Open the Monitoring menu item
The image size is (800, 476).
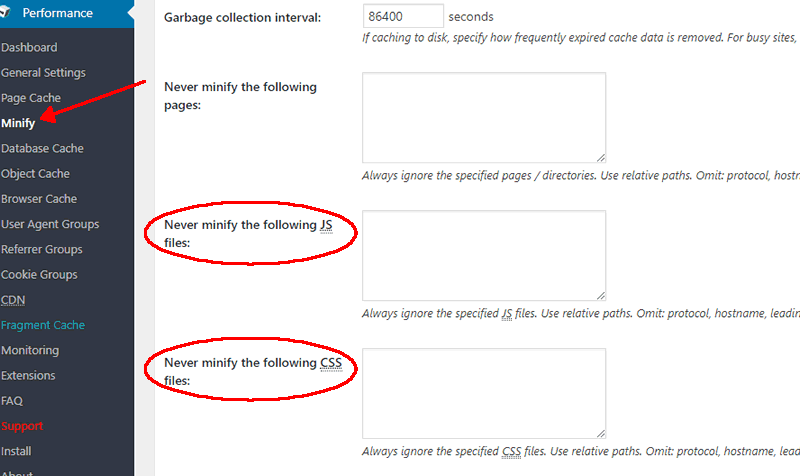point(30,350)
